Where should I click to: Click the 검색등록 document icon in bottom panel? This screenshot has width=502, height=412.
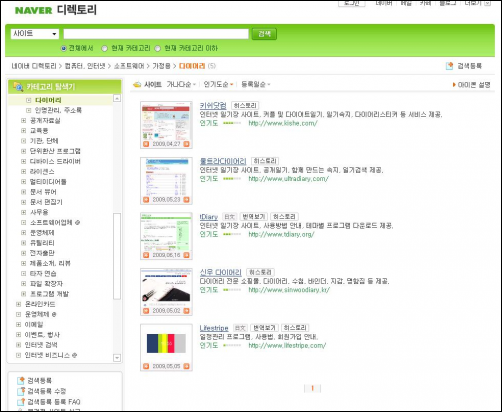tap(21, 380)
